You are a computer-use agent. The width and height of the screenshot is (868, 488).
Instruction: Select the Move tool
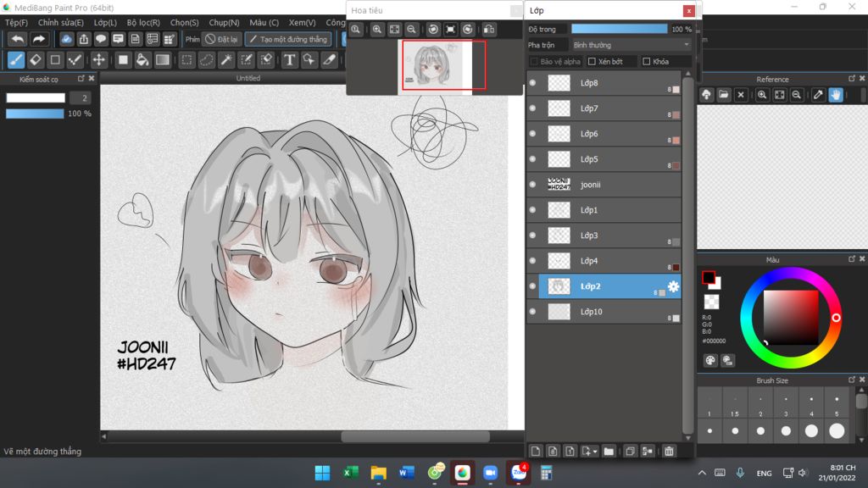coord(98,60)
